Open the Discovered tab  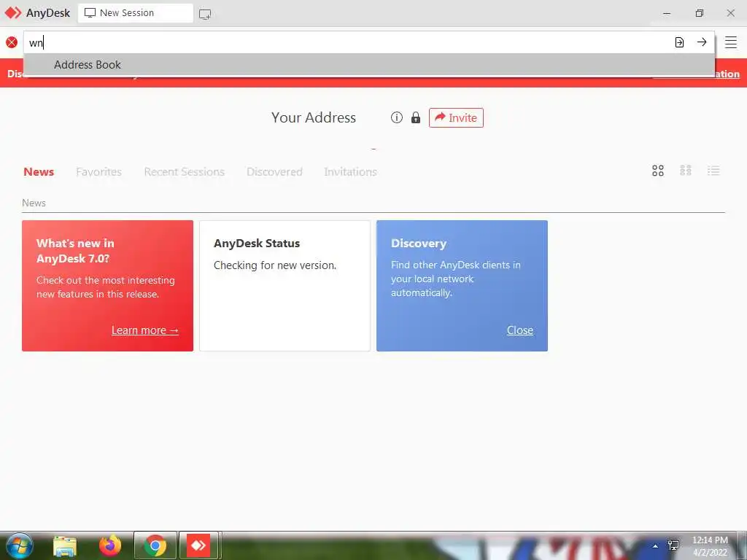point(274,172)
